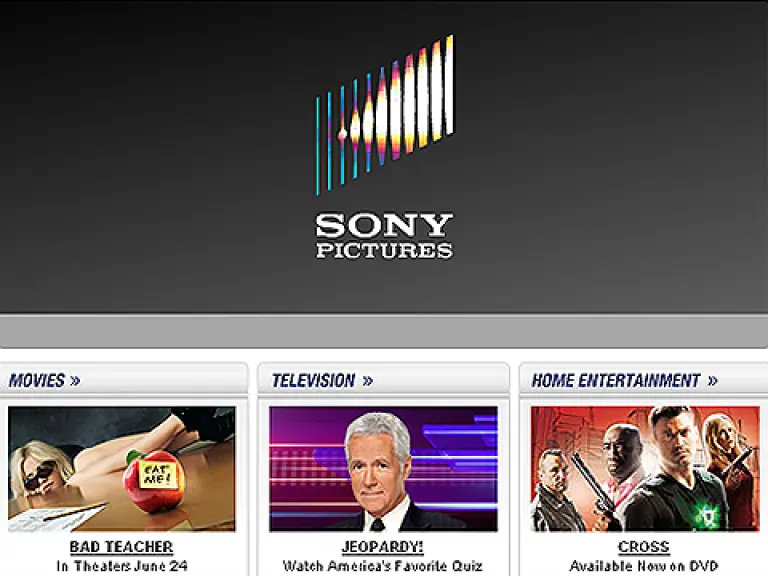Click the gray bar below the banner
768x576 pixels.
pos(384,331)
